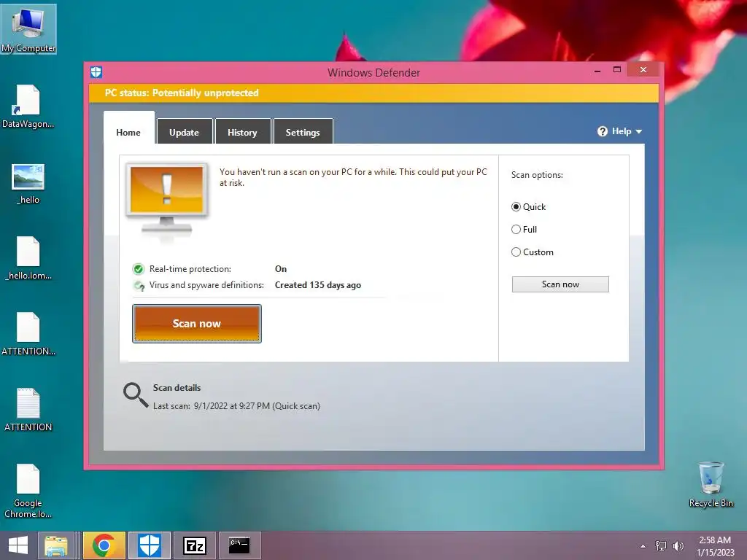Image resolution: width=747 pixels, height=560 pixels.
Task: Click the Scan details magnifying glass icon
Action: (135, 395)
